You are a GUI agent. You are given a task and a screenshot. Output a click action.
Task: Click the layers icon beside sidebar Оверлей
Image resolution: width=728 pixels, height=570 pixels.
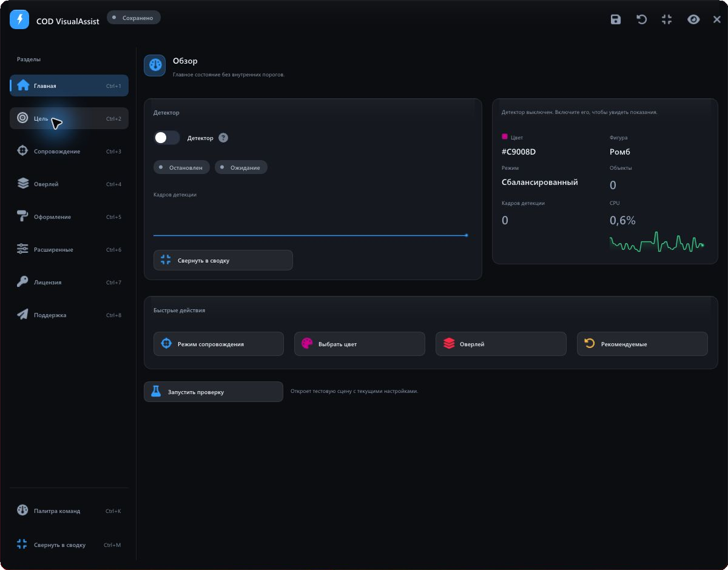[x=22, y=184]
